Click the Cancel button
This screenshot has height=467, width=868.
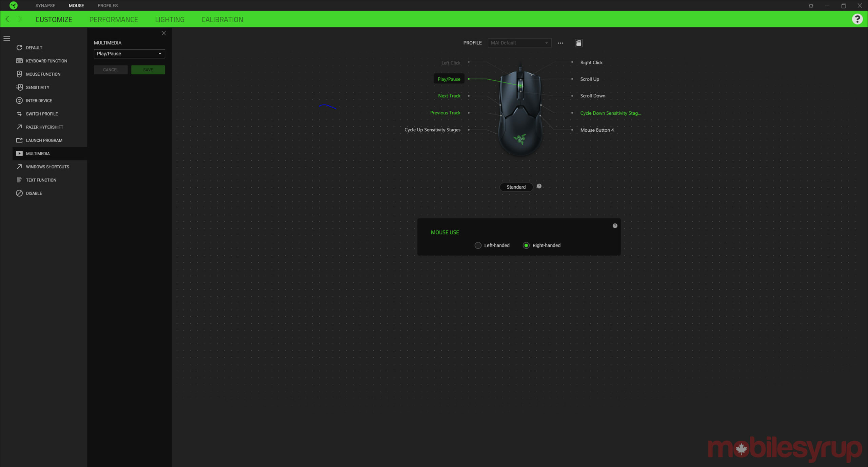[110, 70]
